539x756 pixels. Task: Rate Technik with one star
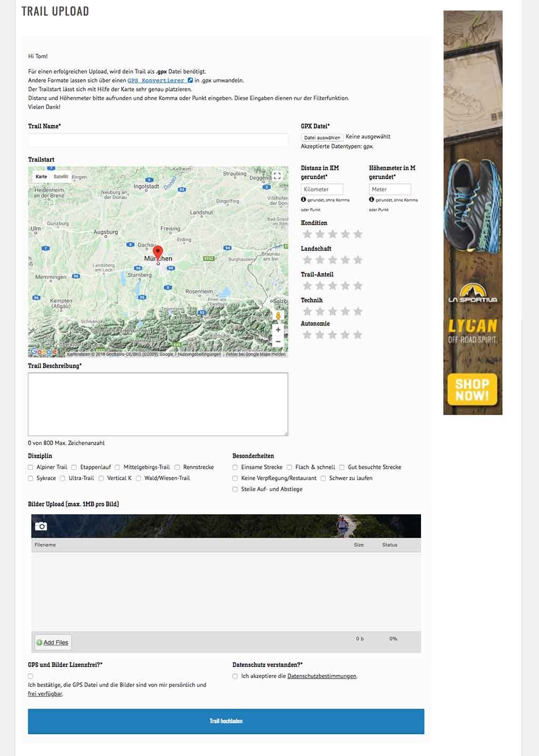pyautogui.click(x=307, y=311)
